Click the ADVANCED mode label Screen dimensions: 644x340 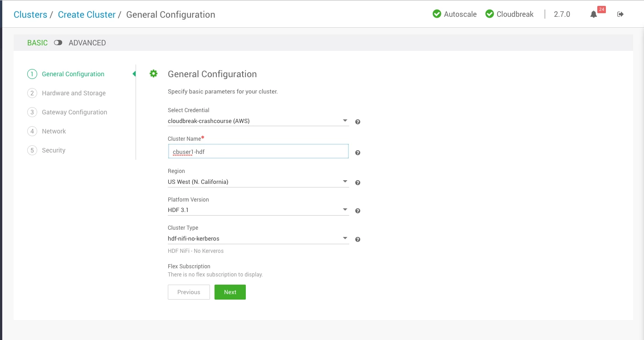(x=87, y=43)
